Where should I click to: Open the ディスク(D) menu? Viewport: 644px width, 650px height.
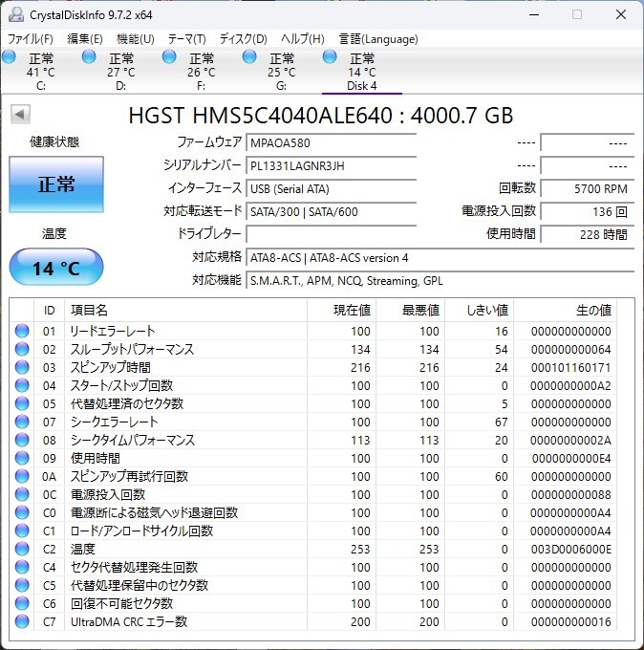(x=244, y=39)
